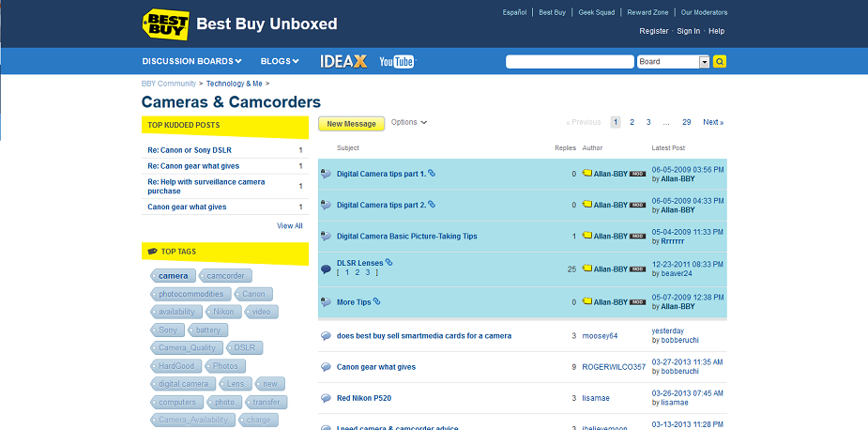Open Red Nikon P520 thread title
The image size is (868, 430).
click(x=364, y=398)
